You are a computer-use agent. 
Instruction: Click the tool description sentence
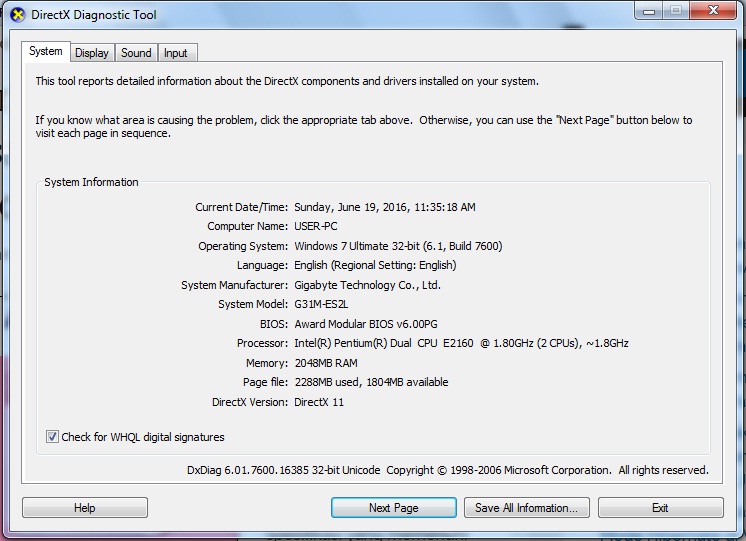click(287, 81)
